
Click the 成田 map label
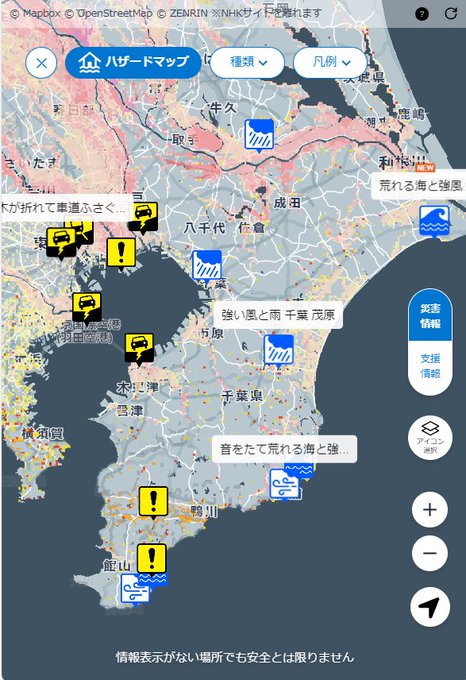[x=287, y=203]
